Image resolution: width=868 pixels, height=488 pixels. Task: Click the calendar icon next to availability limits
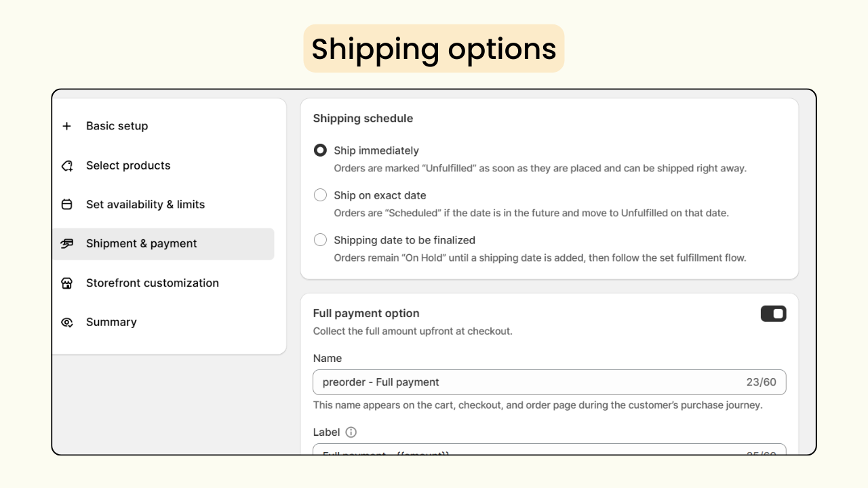click(66, 204)
